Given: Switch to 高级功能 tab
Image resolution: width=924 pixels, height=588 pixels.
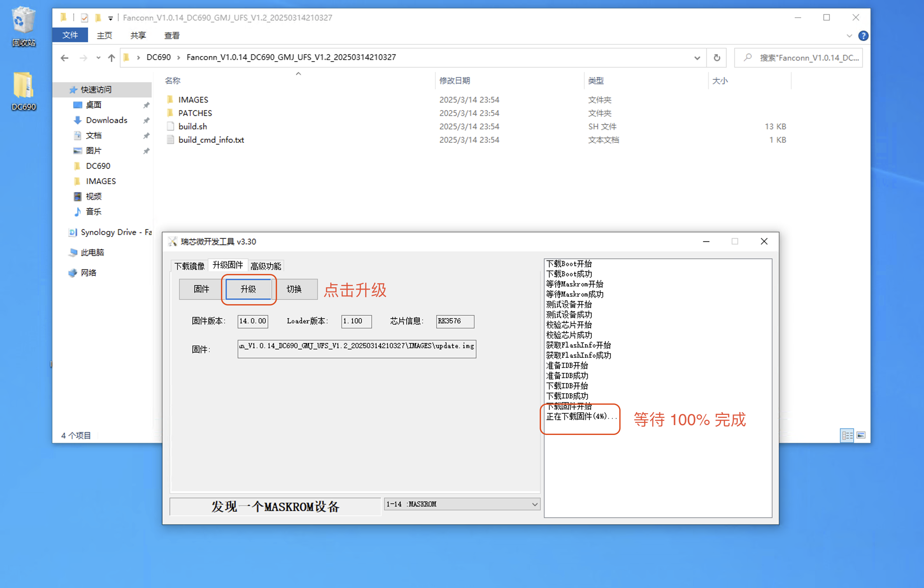Looking at the screenshot, I should (x=266, y=266).
